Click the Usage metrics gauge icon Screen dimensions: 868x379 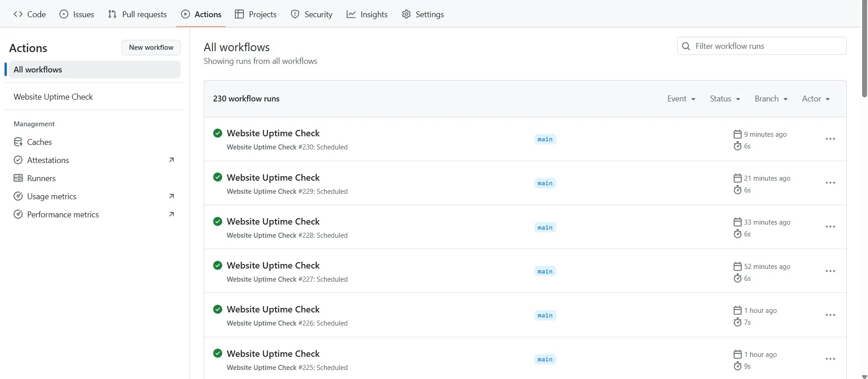(x=18, y=196)
